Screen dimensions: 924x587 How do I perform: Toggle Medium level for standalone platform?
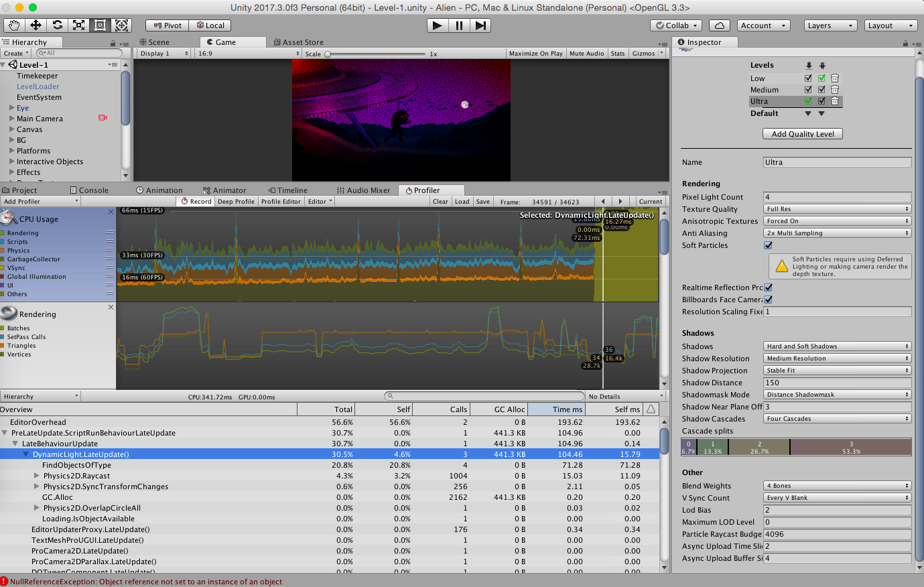coord(808,90)
